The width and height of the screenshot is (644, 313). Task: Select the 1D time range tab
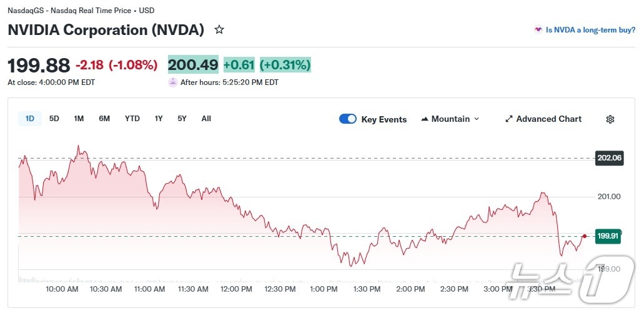30,119
